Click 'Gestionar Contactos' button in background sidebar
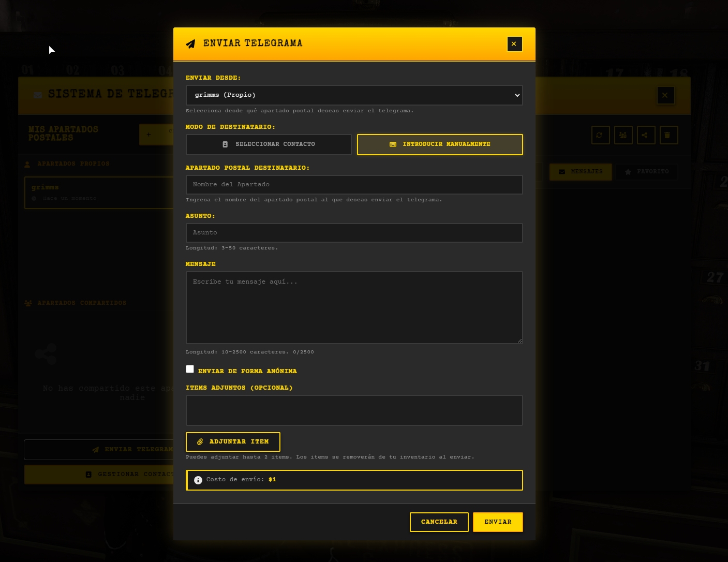This screenshot has width=728, height=562. pyautogui.click(x=99, y=475)
